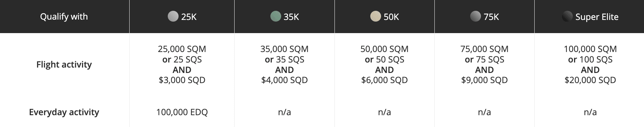Click the 35,000 SQM requirement text
This screenshot has width=644, height=127.
click(x=284, y=49)
